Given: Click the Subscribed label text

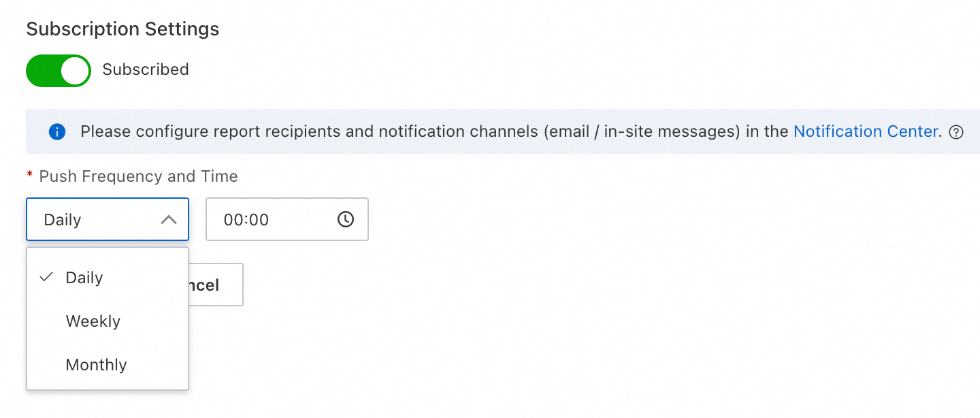Looking at the screenshot, I should [x=146, y=69].
